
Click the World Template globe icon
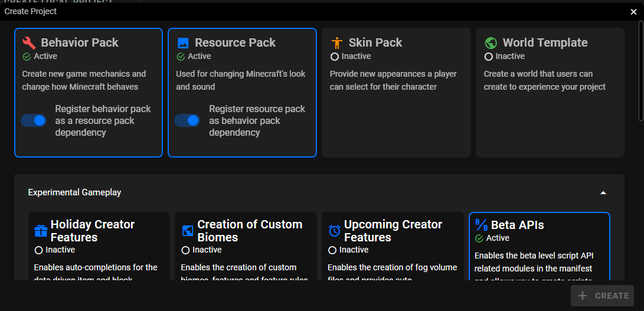click(x=491, y=42)
